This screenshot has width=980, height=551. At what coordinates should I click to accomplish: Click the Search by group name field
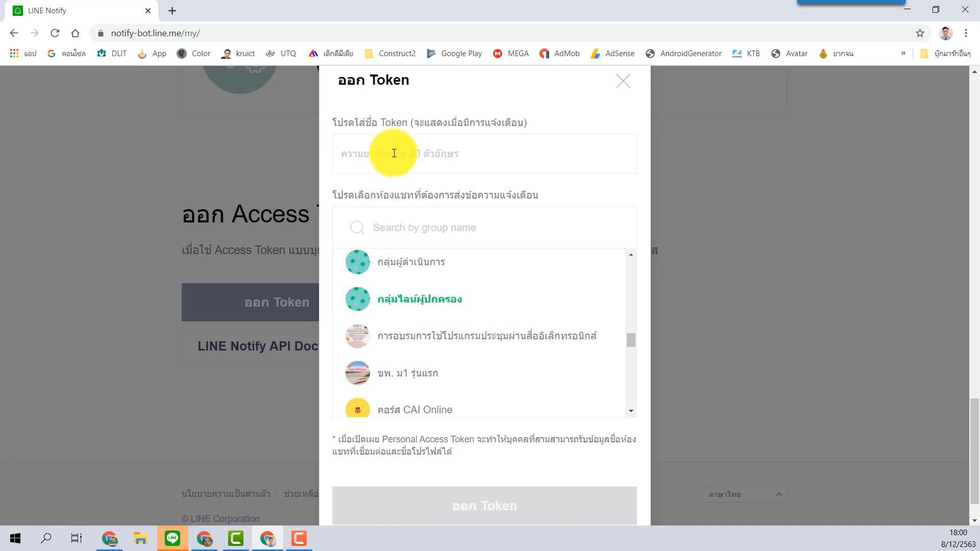tap(484, 228)
